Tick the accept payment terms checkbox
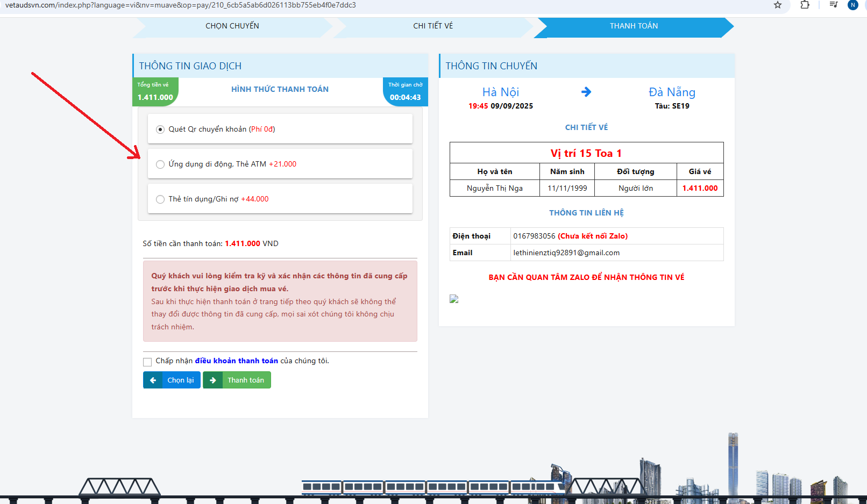The image size is (867, 504). coord(147,362)
